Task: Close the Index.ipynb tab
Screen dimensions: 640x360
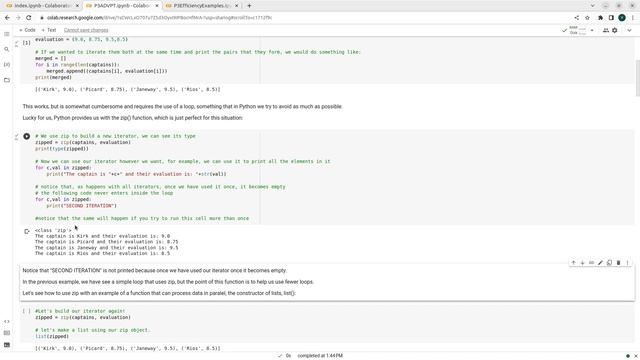Action: 77,6
